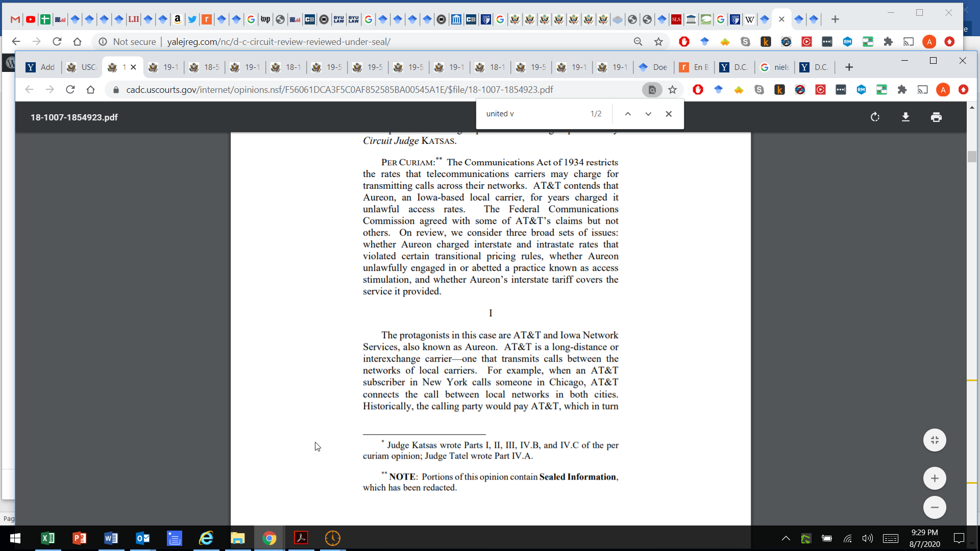Click the PDF rotate clockwise icon
This screenshot has width=980, height=551.
(x=875, y=117)
